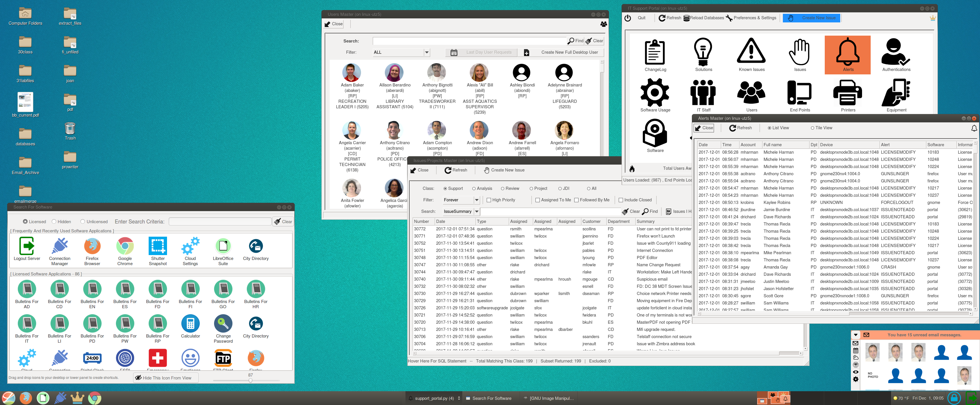Launch Shutter Snapshot from frequently used software

click(x=158, y=251)
